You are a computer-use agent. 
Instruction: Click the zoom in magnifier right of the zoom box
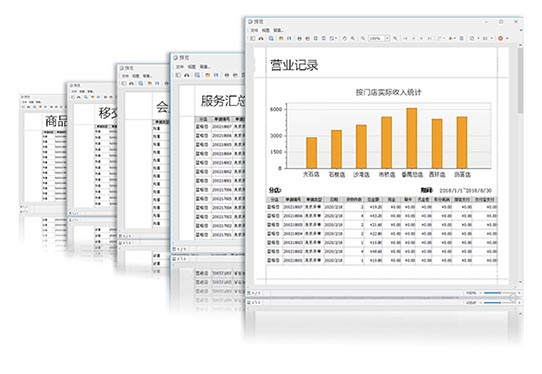pos(395,38)
